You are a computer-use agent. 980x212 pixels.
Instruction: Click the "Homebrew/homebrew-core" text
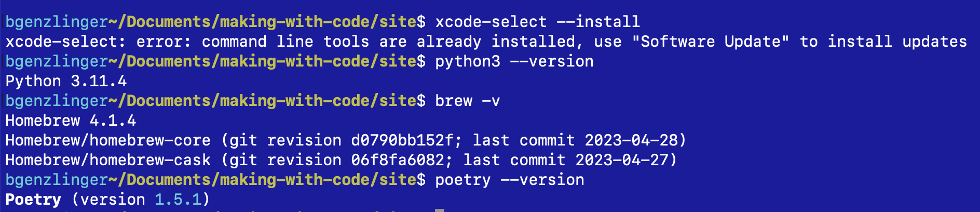pyautogui.click(x=108, y=140)
